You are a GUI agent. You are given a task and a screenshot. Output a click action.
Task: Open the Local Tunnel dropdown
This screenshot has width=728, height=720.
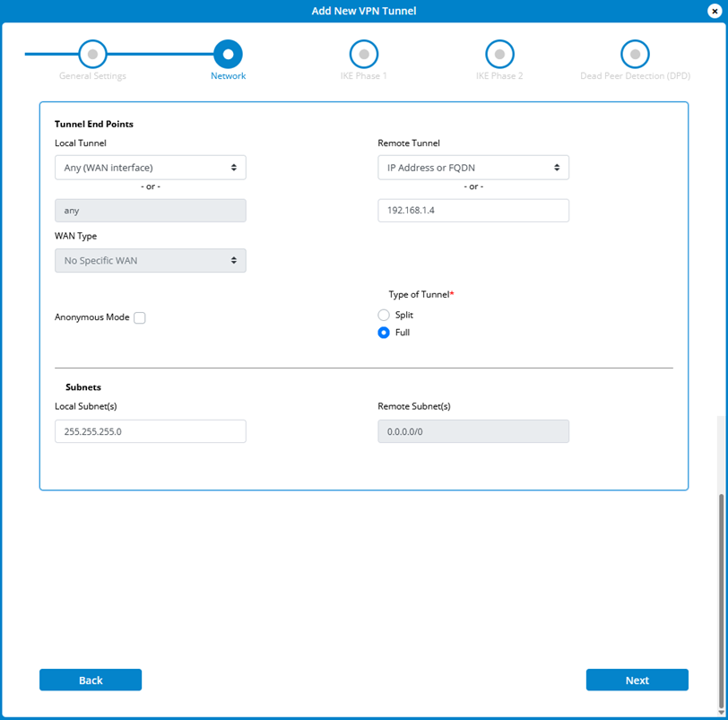[150, 168]
